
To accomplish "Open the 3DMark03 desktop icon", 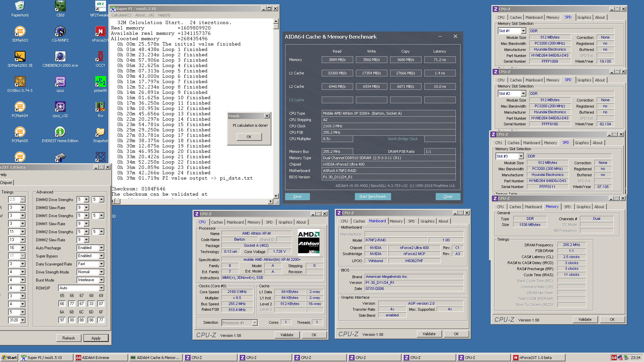I will (20, 34).
